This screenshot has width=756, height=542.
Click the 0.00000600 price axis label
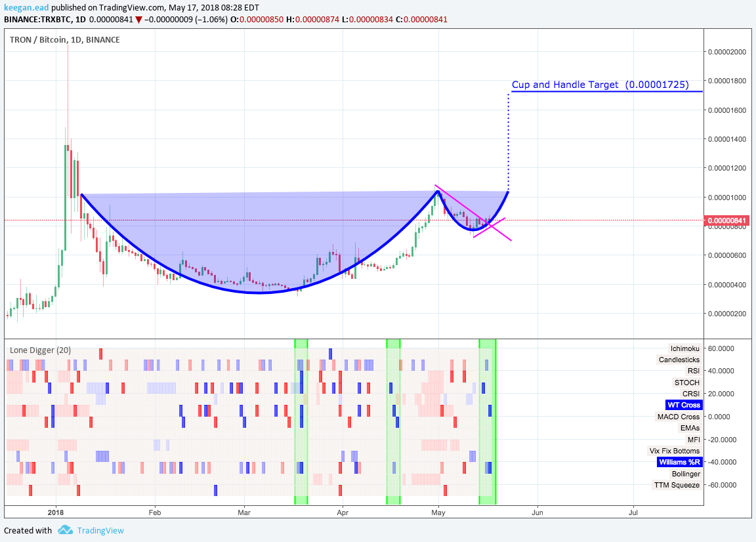[x=727, y=255]
